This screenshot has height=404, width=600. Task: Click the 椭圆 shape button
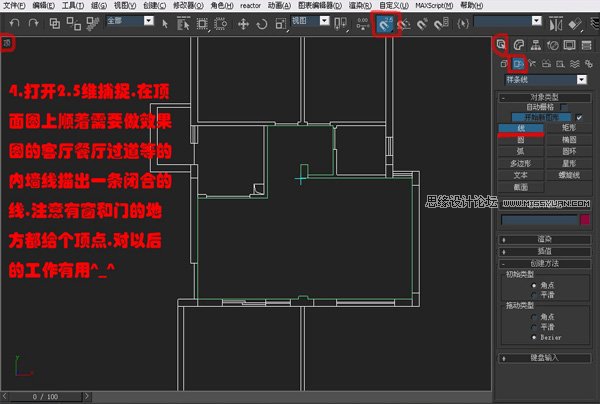coord(569,140)
